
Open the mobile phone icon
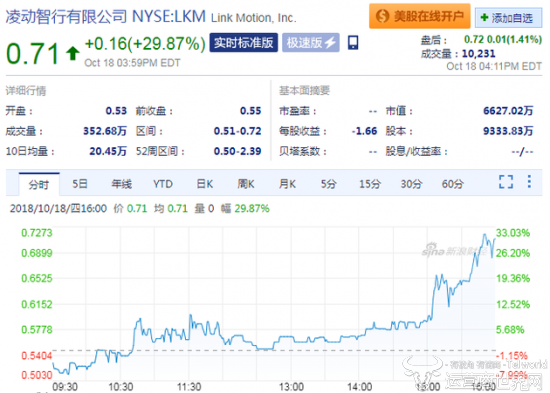coord(353,42)
